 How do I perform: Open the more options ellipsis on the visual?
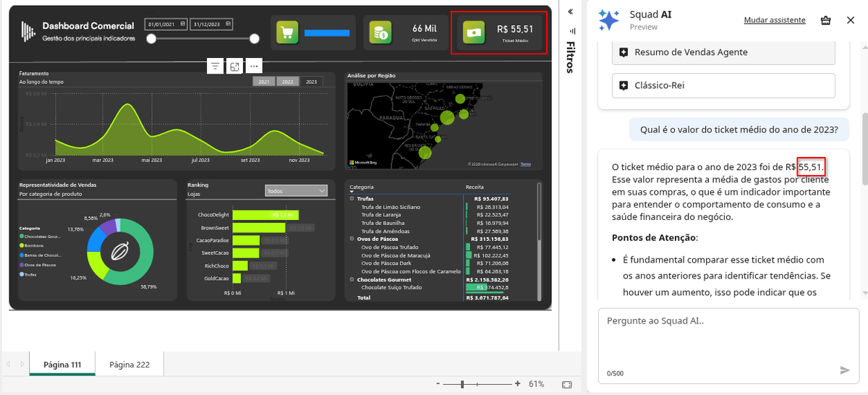point(254,67)
